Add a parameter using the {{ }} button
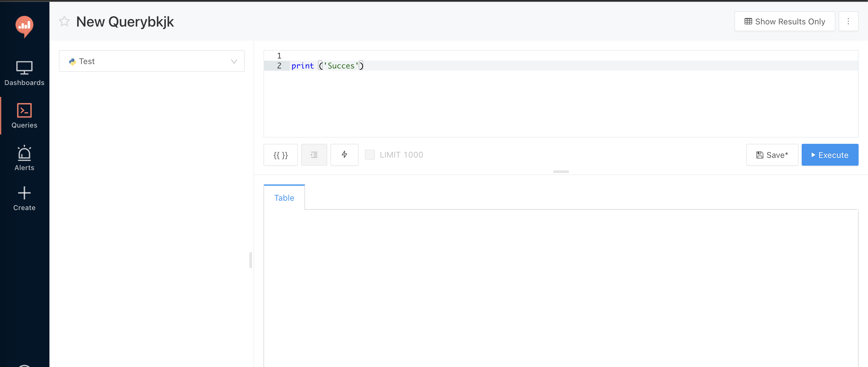The image size is (868, 367). tap(280, 155)
